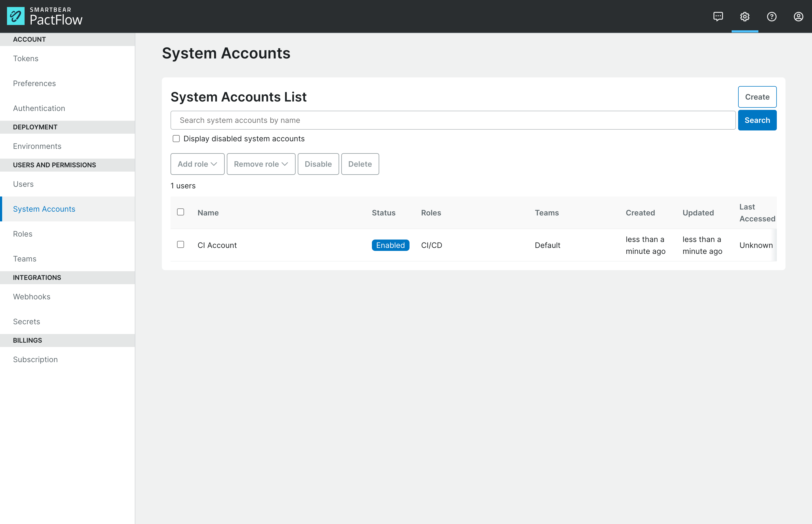Disable the selected system account
This screenshot has width=812, height=524.
pyautogui.click(x=318, y=164)
